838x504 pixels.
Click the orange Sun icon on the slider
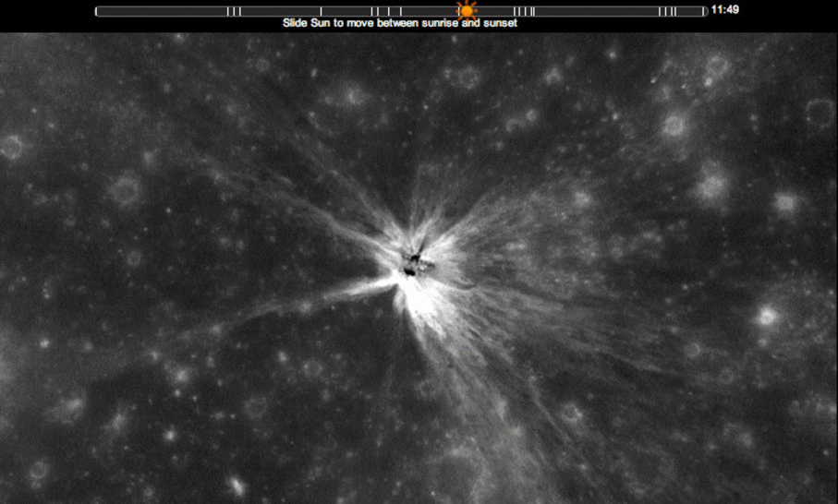tap(467, 11)
